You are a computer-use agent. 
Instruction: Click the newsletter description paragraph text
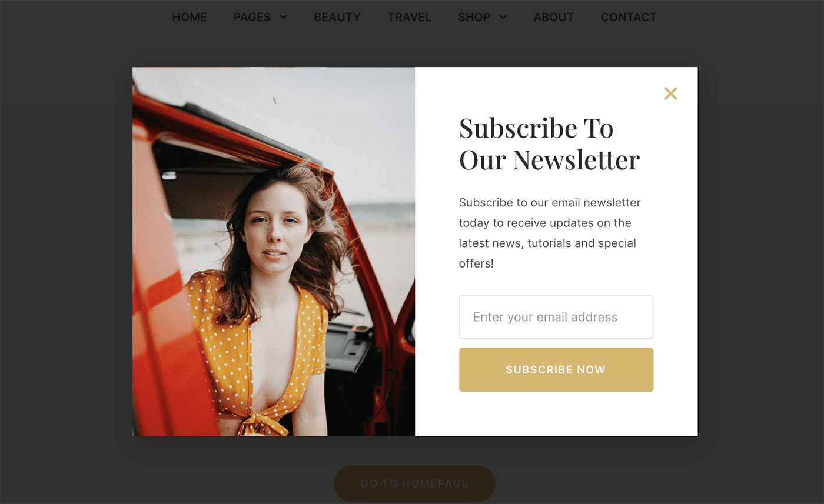click(550, 233)
